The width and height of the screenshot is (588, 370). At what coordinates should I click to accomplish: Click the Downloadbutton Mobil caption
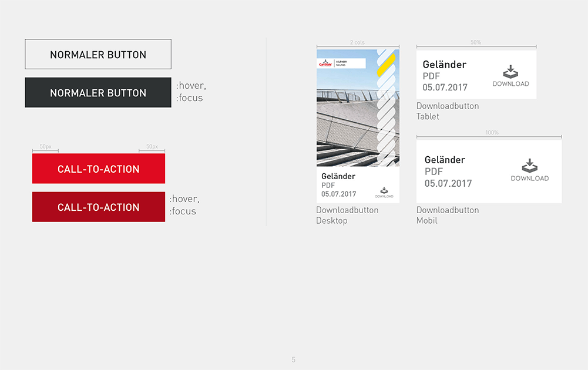447,215
